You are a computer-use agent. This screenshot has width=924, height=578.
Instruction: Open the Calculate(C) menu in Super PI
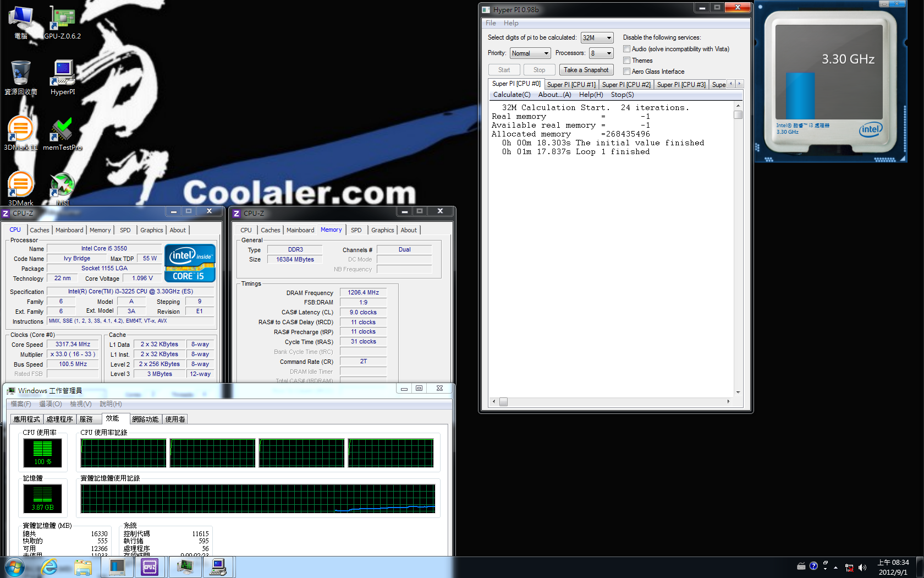[x=512, y=95]
